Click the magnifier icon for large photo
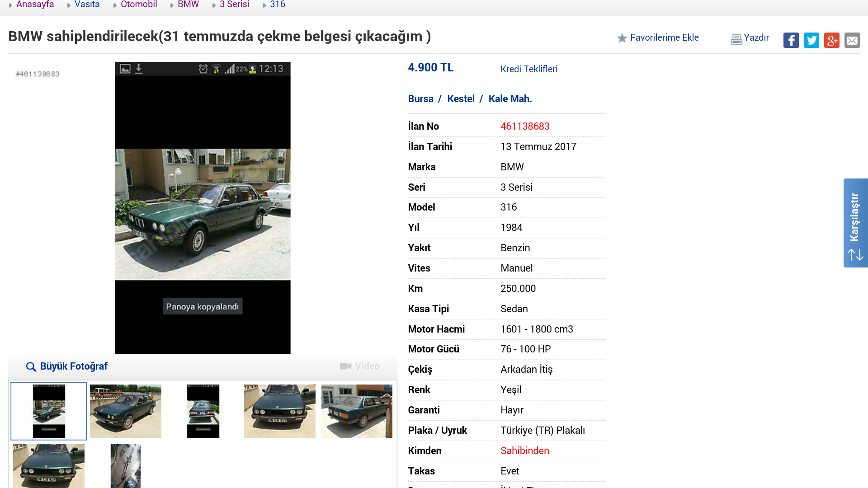Screen dimensions: 868x488 click(31, 366)
